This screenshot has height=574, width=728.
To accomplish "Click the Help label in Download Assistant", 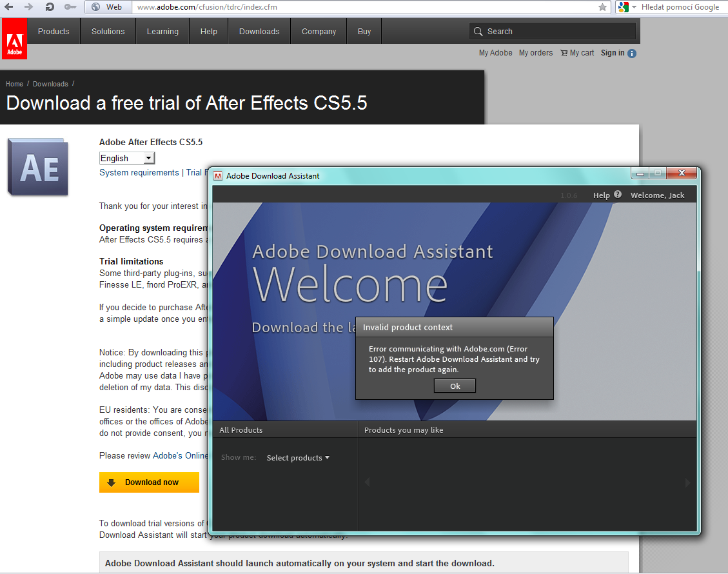I will pyautogui.click(x=601, y=195).
